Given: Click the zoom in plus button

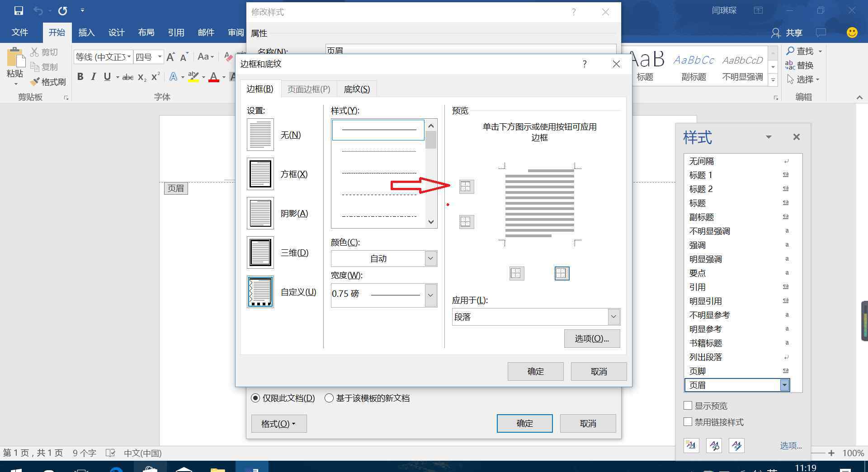Looking at the screenshot, I should click(x=831, y=453).
